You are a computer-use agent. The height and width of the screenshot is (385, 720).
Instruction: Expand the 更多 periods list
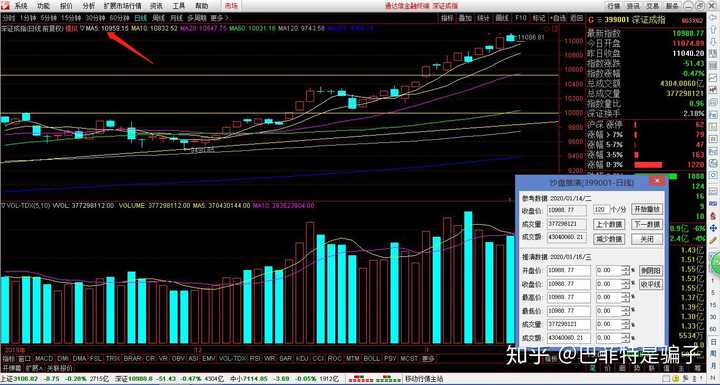pos(219,18)
